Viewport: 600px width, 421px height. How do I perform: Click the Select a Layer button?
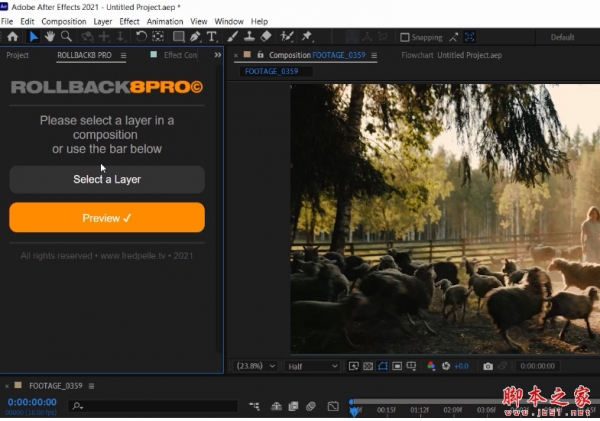pos(107,179)
